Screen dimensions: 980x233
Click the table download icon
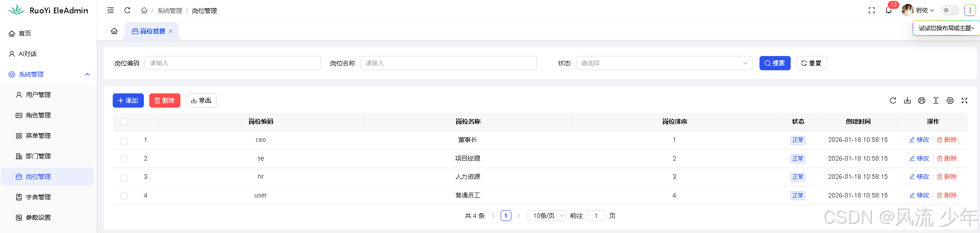tap(907, 100)
